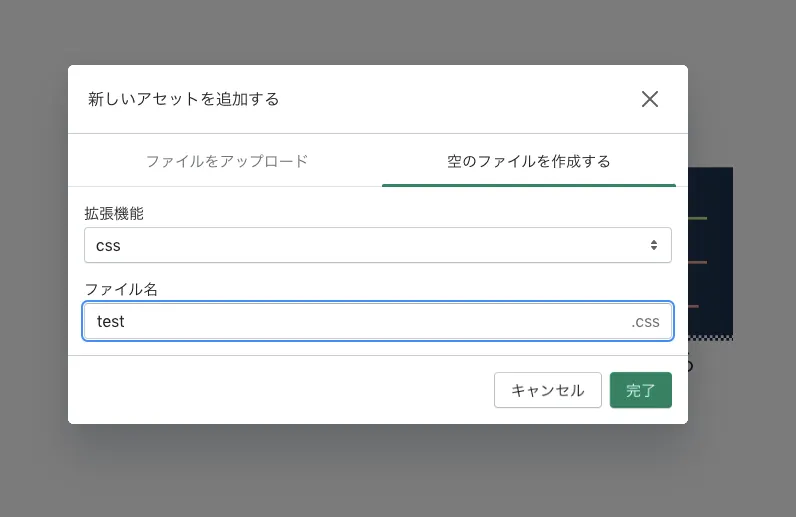The width and height of the screenshot is (796, 517).
Task: Click the selected css value text
Action: pos(108,245)
